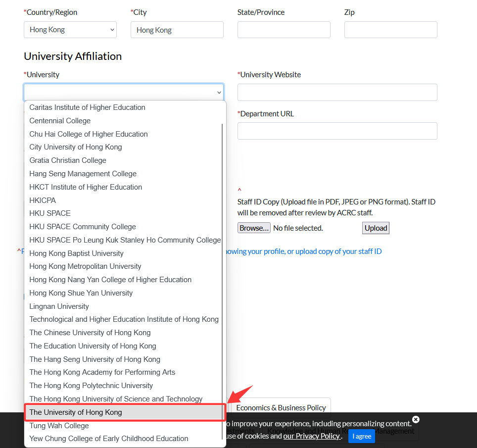
Task: Collapse the University dropdown field
Action: pyautogui.click(x=124, y=92)
